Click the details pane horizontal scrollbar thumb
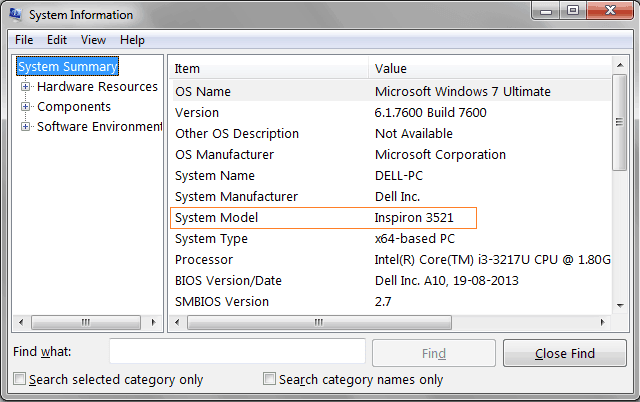 coord(319,322)
